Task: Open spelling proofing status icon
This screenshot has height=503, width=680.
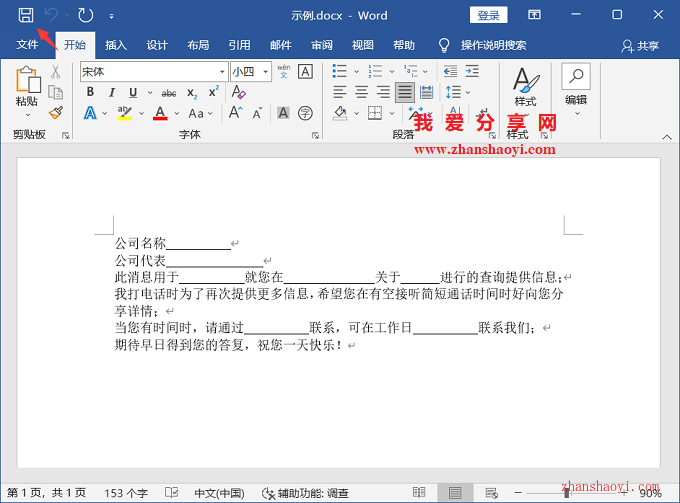Action: pyautogui.click(x=171, y=493)
